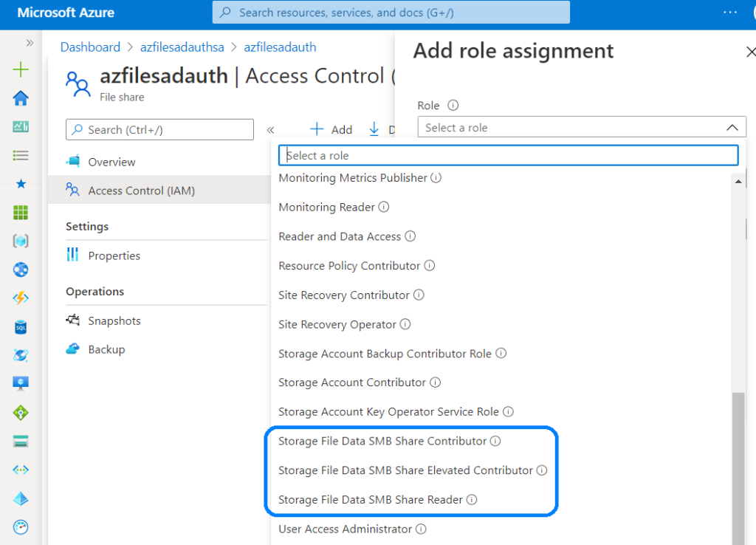756x545 pixels.
Task: Click the download arrow icon in the toolbar
Action: 374,128
